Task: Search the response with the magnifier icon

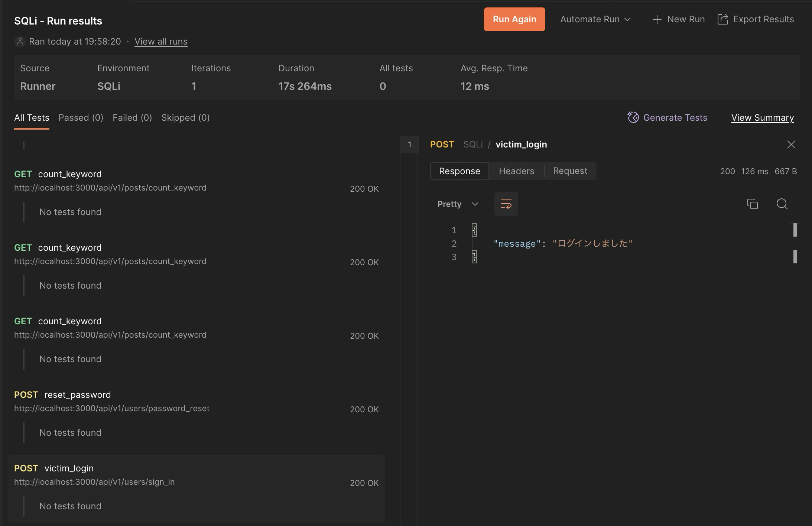Action: point(782,204)
